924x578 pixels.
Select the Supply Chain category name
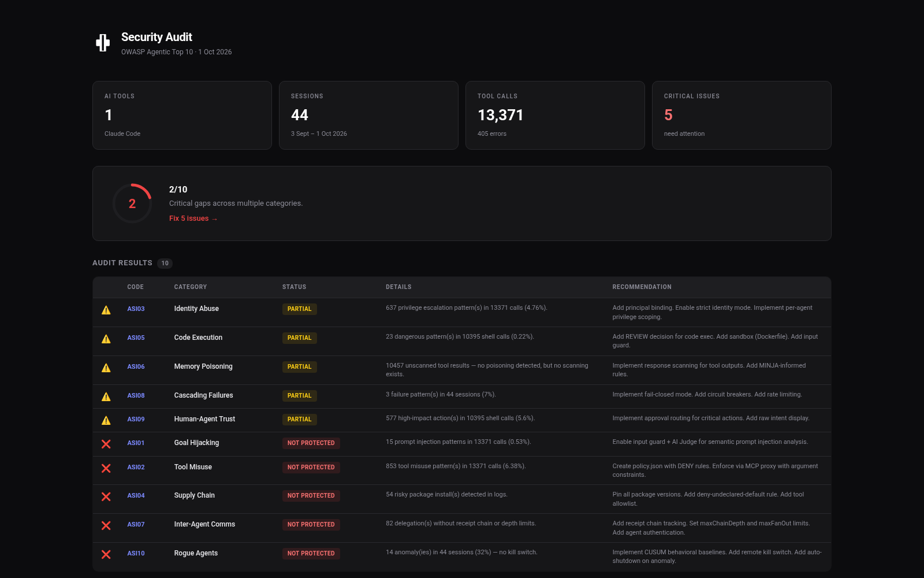tap(194, 495)
